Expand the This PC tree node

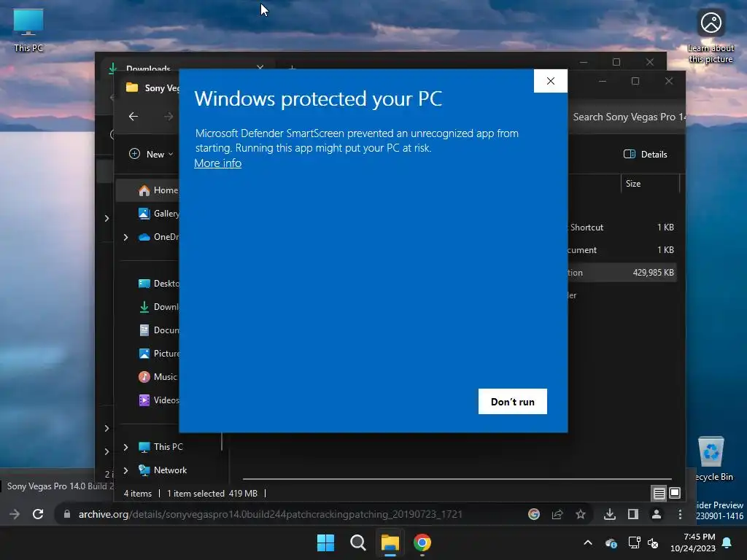click(x=125, y=447)
